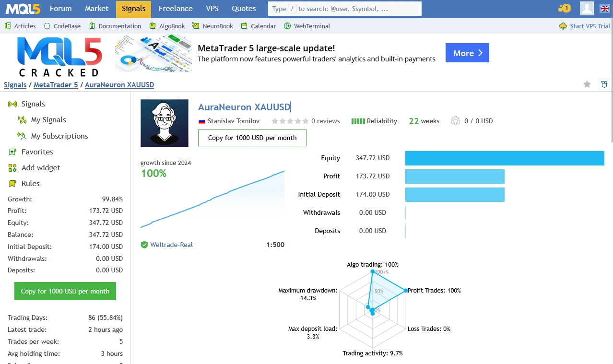Viewport: 613px width, 364px height.
Task: Click the NeuroBook icon
Action: coord(196,26)
